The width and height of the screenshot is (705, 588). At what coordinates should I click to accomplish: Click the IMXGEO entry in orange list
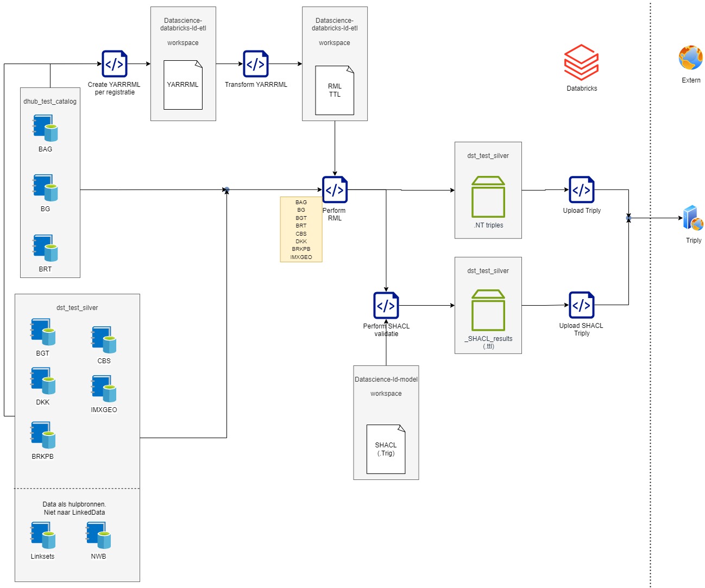click(x=301, y=257)
